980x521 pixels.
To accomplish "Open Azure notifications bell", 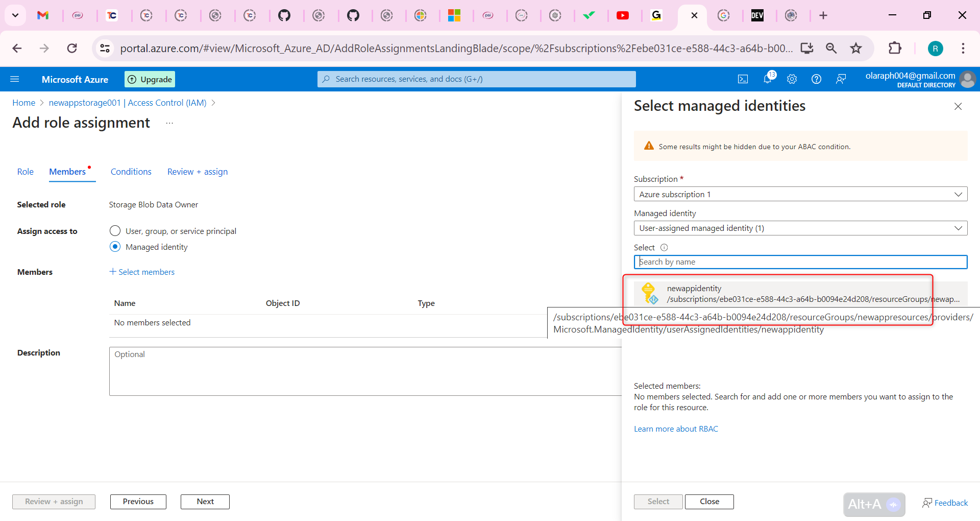I will 768,79.
